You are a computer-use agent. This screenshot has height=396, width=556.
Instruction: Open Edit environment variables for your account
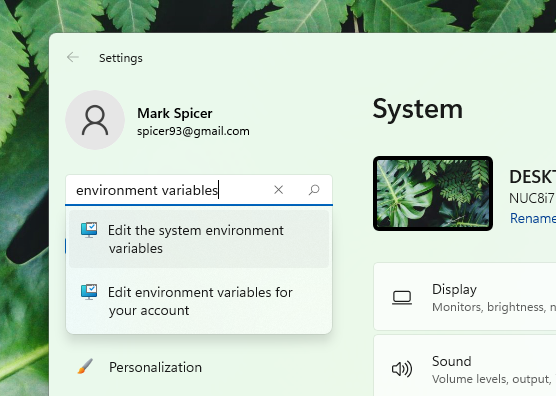coord(199,301)
